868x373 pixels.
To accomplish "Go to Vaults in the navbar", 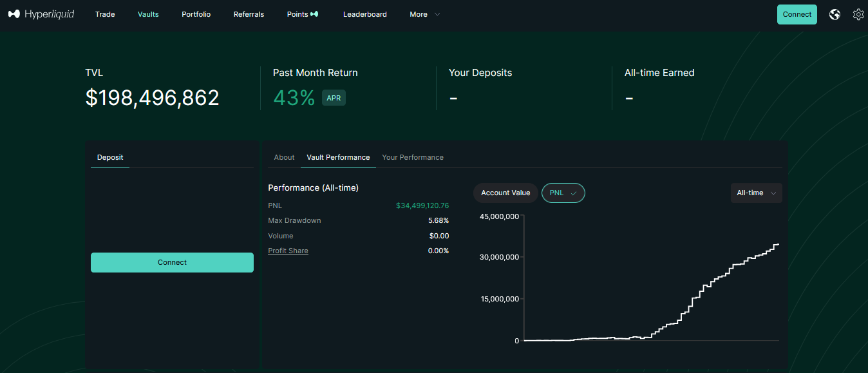I will coord(148,14).
